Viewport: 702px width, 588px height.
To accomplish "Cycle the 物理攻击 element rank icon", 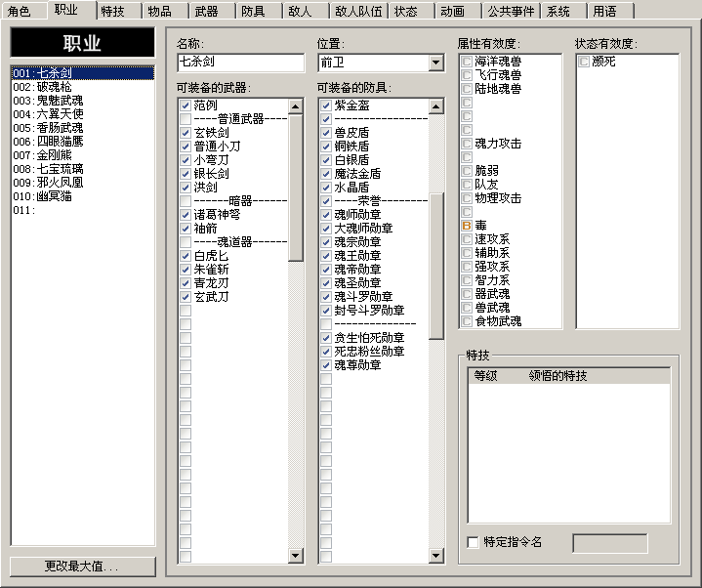I will click(x=467, y=198).
